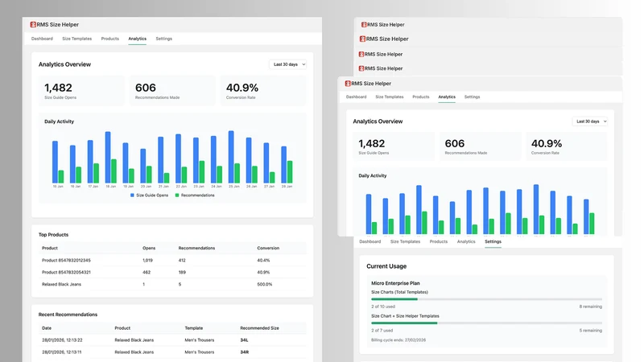
Task: Click the RMS logo icon above the right Analytics window tabs
Action: [x=348, y=84]
